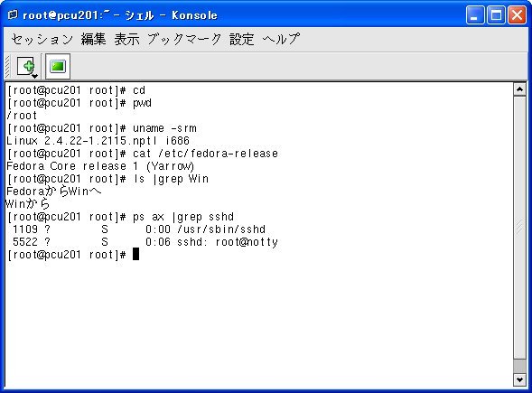Open the ブックマーク menu

(184, 39)
